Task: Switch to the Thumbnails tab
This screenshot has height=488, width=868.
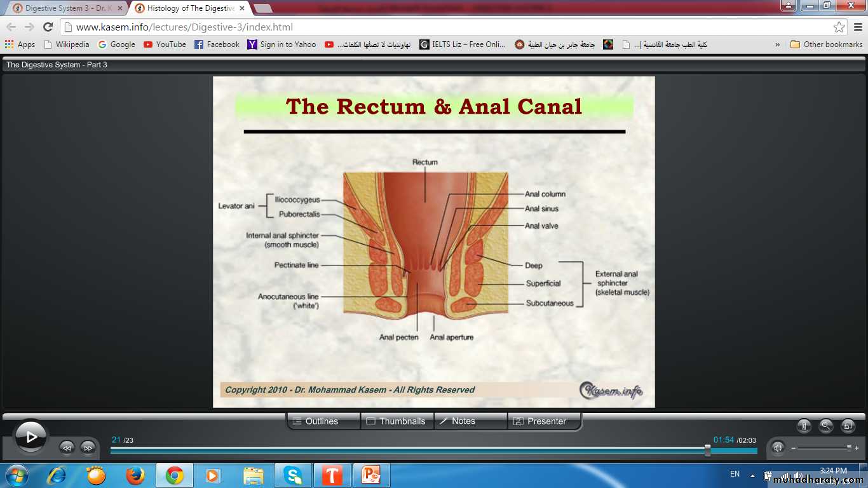Action: 397,421
